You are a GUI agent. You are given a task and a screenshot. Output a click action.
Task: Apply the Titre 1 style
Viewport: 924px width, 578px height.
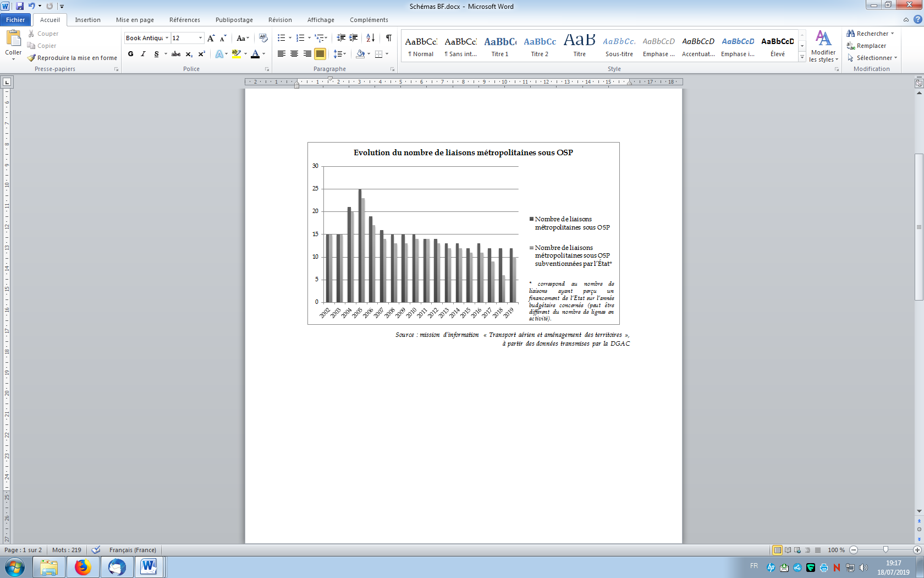coord(500,46)
